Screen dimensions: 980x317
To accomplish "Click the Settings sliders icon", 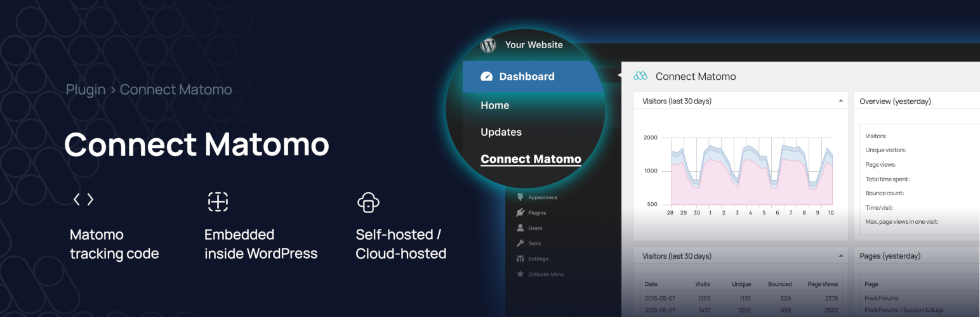I will tap(520, 259).
